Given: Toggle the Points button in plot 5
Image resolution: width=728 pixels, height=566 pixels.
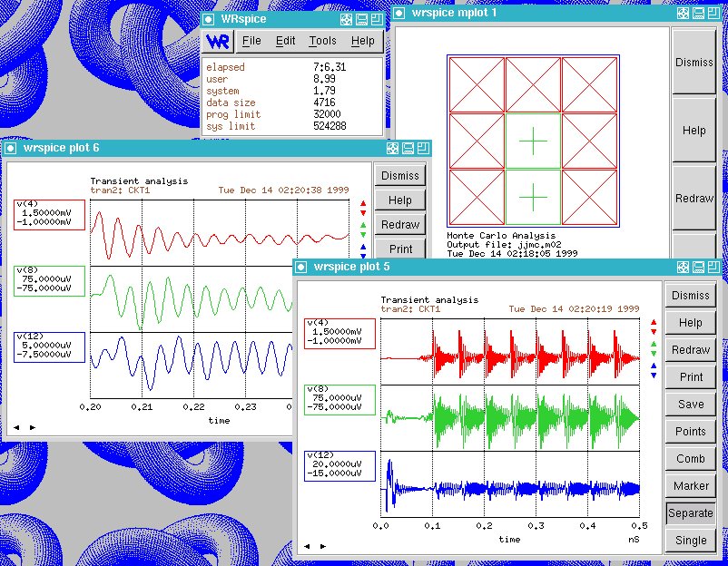Looking at the screenshot, I should [x=691, y=432].
